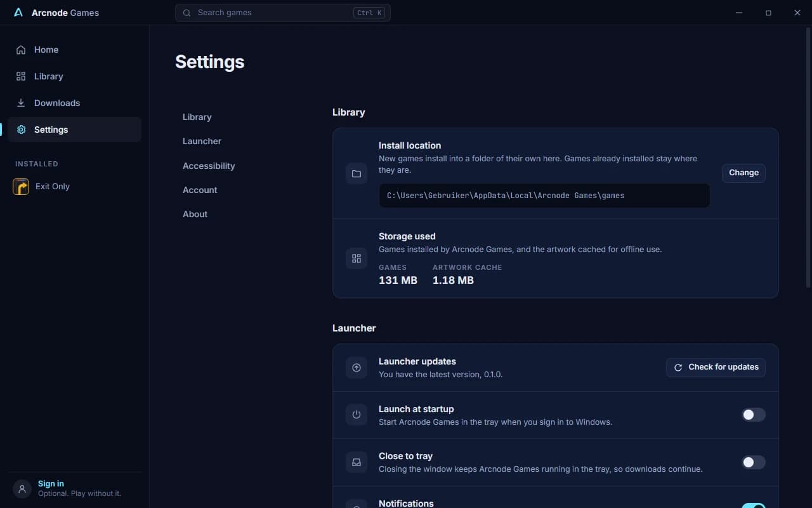812x508 pixels.
Task: Click the user avatar icon by Sign in
Action: tap(22, 489)
